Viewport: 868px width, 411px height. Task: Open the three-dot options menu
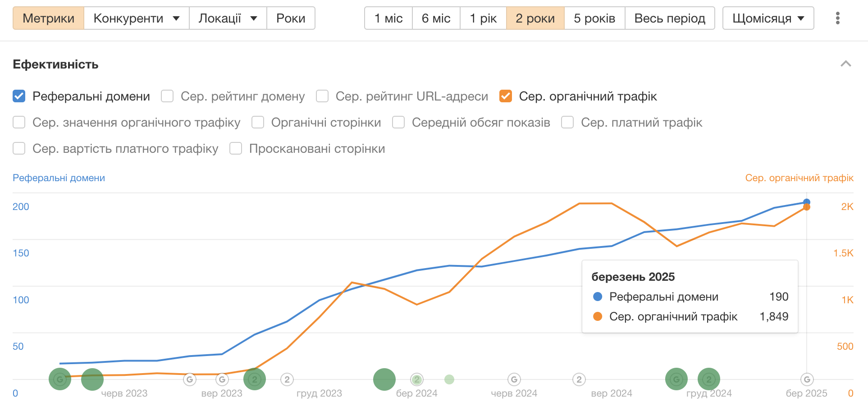pyautogui.click(x=838, y=18)
